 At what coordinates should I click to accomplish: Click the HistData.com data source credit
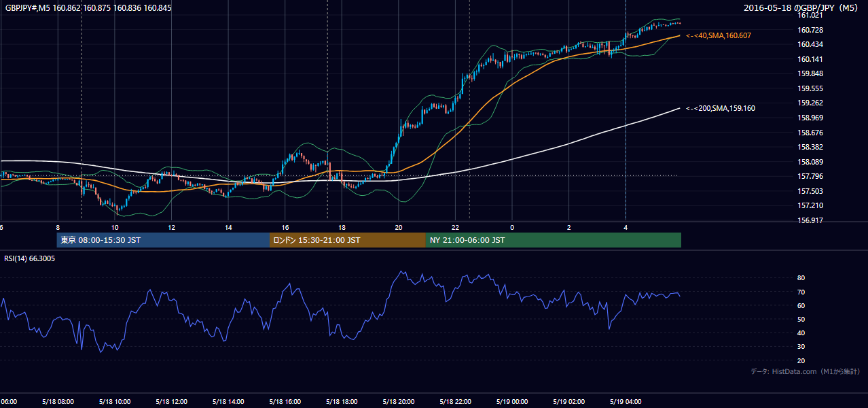806,371
